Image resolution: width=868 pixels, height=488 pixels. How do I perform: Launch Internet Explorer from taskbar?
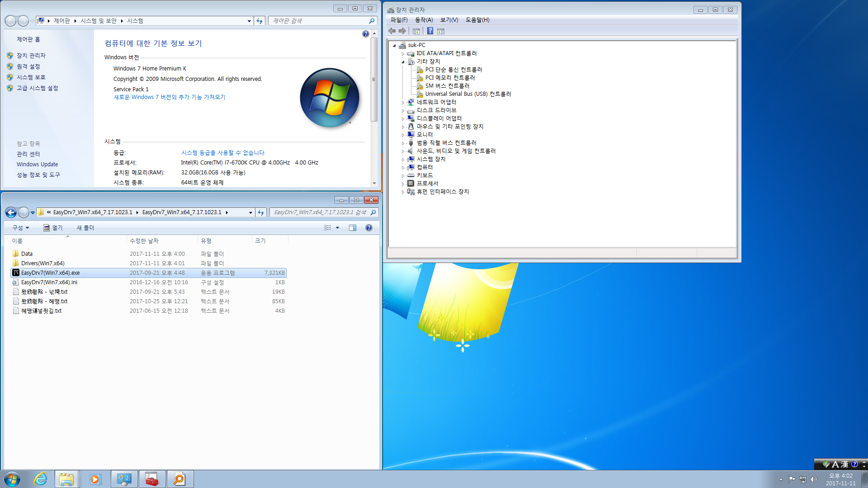40,479
